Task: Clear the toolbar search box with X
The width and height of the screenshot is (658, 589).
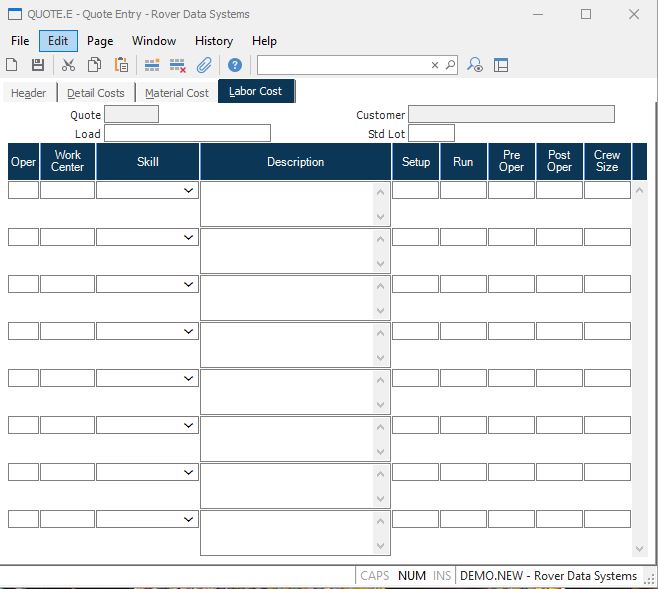Action: tap(435, 65)
